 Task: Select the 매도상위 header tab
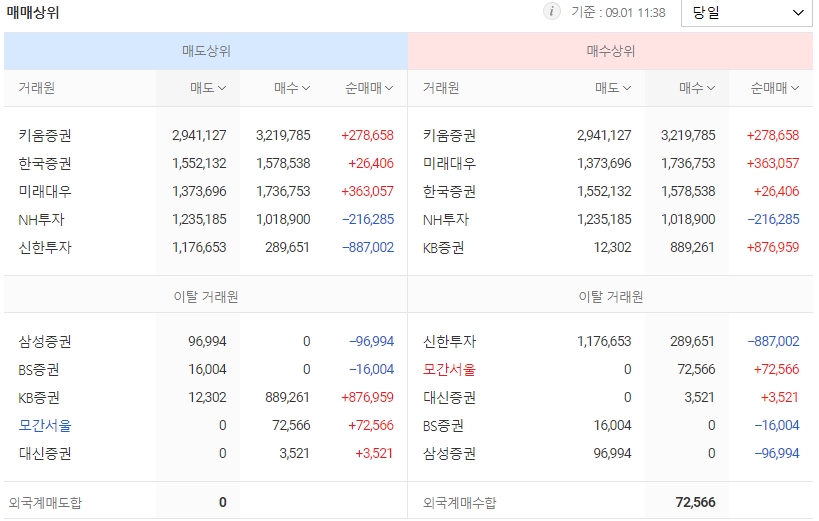(206, 51)
